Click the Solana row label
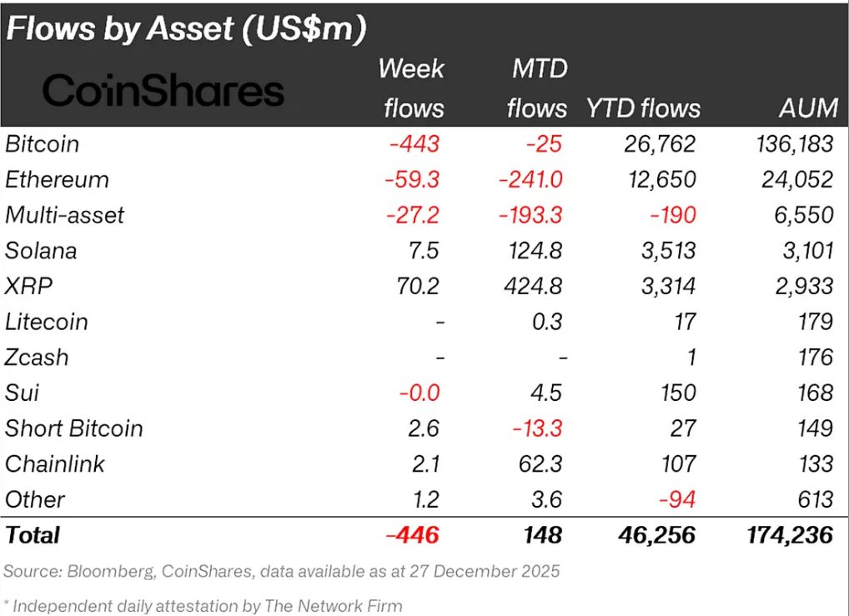 [x=41, y=251]
